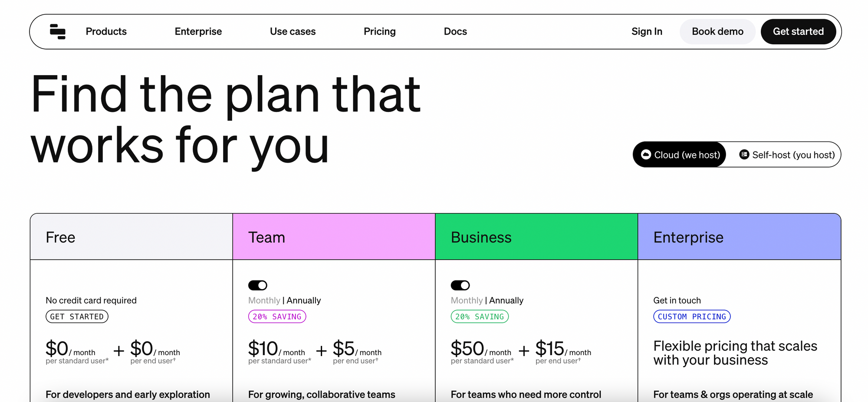Toggle Business plan Monthly/Annually billing switch
Viewport: 868px width, 402px height.
click(460, 285)
